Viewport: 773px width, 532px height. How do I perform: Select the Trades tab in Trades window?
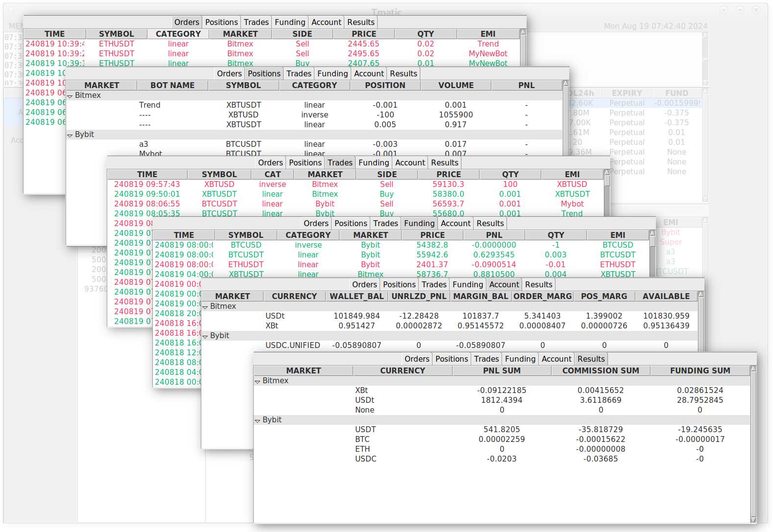[340, 162]
